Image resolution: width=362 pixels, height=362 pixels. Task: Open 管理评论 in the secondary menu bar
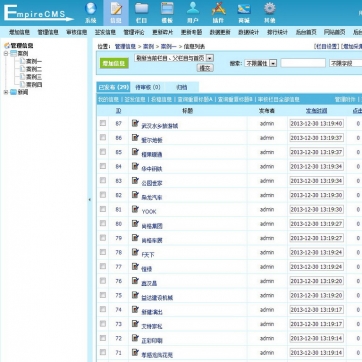tap(134, 32)
